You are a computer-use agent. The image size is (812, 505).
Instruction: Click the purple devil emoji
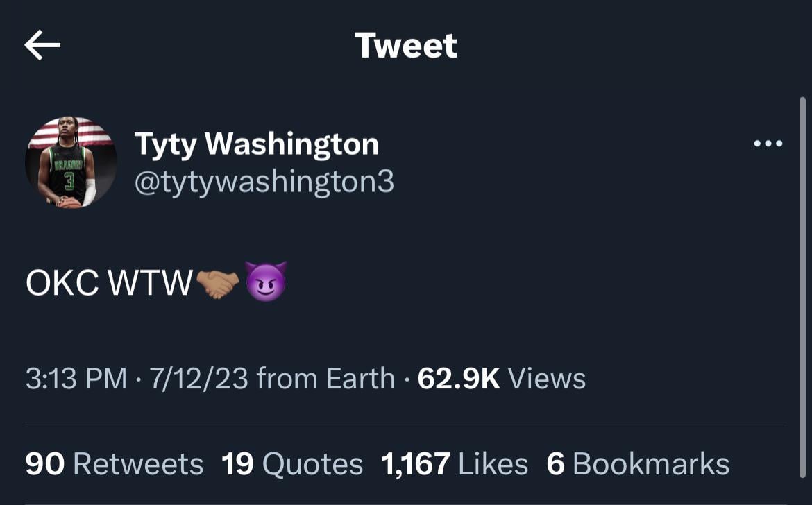click(266, 282)
